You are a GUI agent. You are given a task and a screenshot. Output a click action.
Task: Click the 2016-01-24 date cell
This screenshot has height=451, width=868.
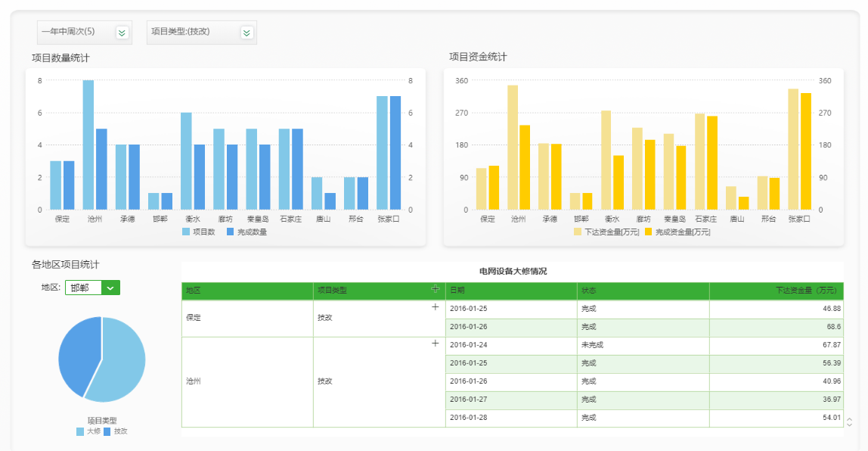(511, 345)
